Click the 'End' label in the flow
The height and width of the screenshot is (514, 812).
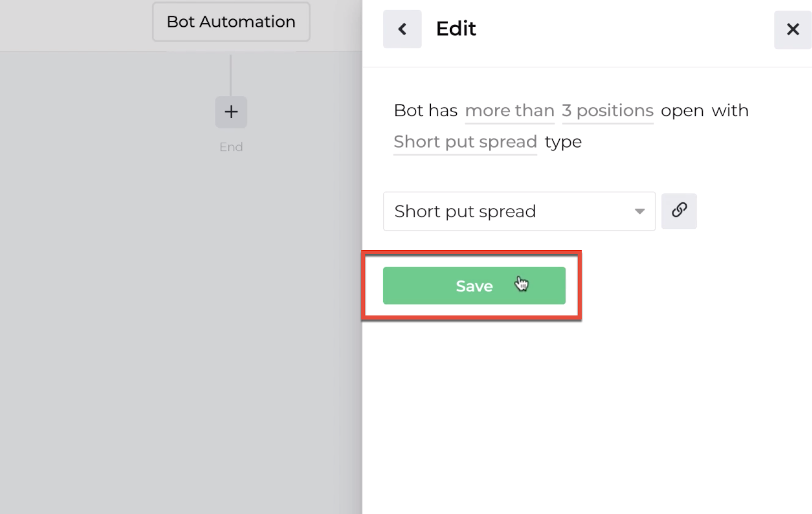[x=231, y=147]
